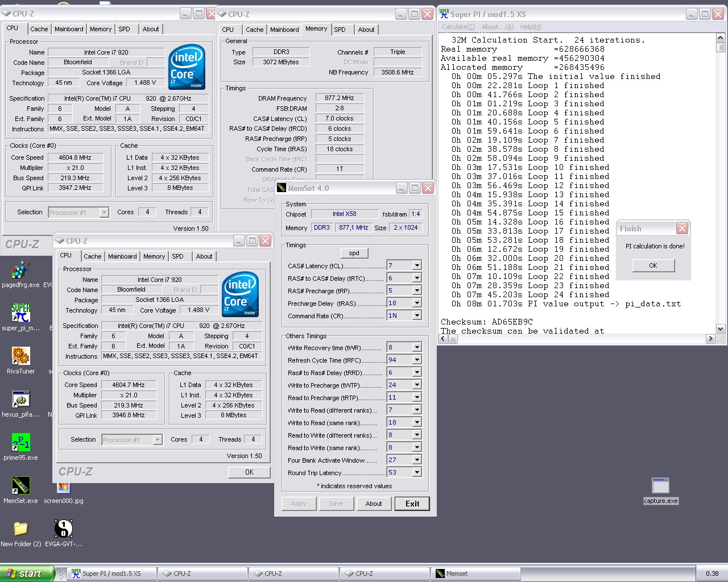Screen dimensions: 728x582
Task: Switch to Mainboard tab in frontmost CPU-Z
Action: (x=122, y=256)
